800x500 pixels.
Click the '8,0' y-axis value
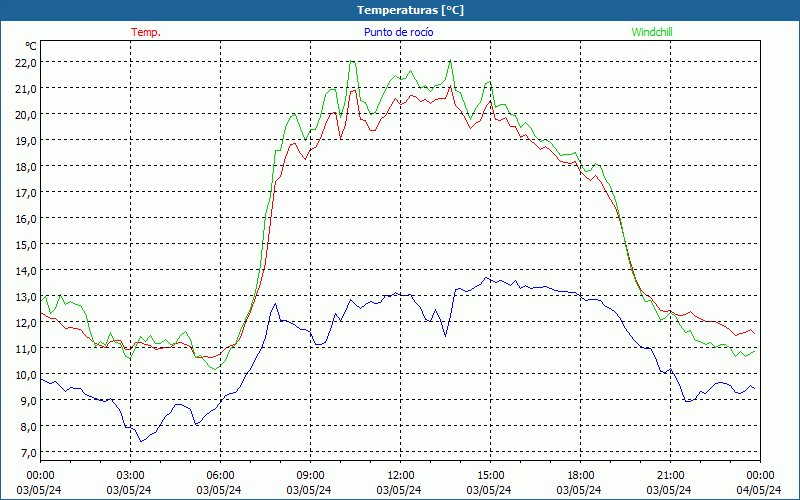(x=28, y=428)
